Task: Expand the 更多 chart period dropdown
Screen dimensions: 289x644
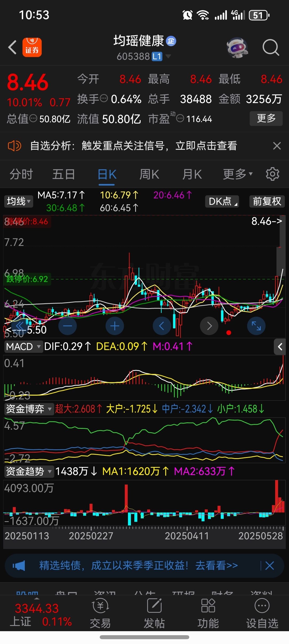Action: click(x=238, y=174)
